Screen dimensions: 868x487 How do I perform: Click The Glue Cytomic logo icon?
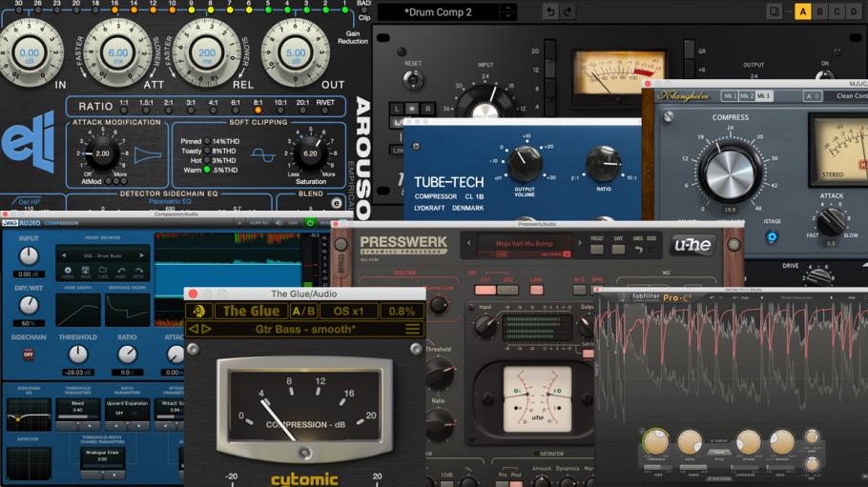click(199, 311)
